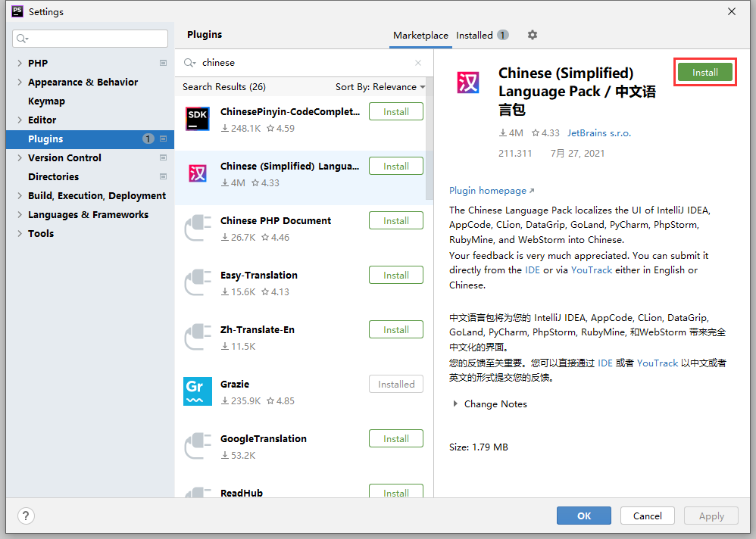Open the JetBrains s.r.o. vendor link

[599, 133]
